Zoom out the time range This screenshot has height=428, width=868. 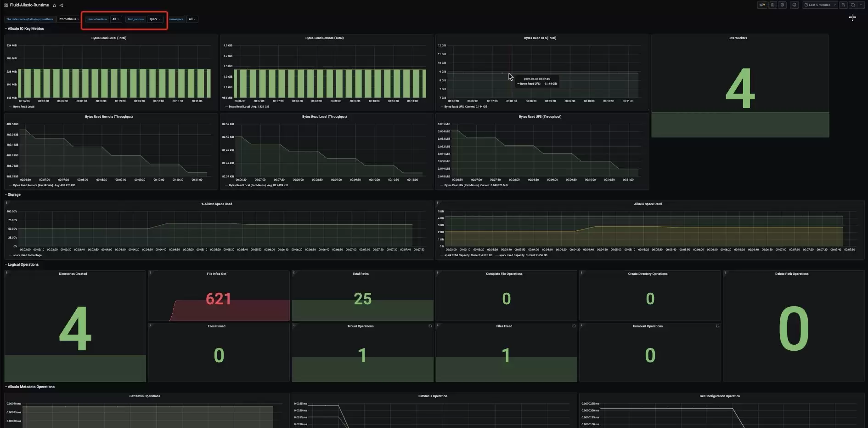843,5
